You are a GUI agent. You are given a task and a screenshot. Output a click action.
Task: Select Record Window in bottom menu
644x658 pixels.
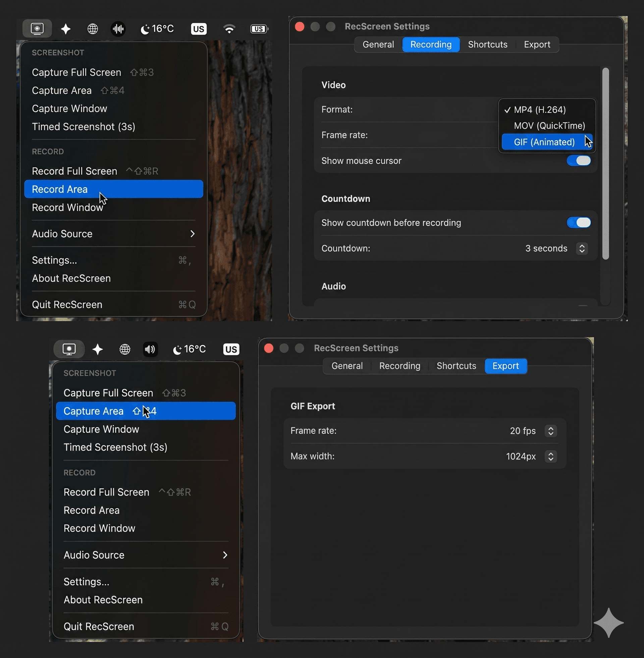tap(146, 528)
